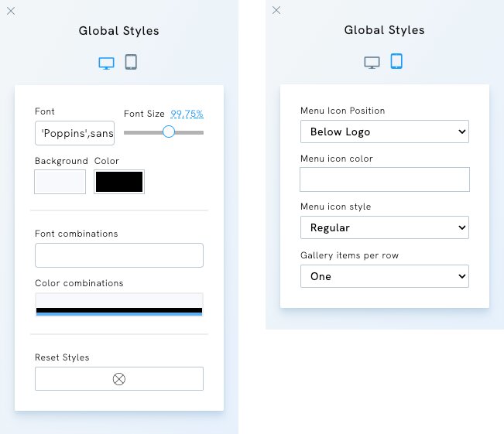Viewport: 504px width, 434px height.
Task: Select desktop view icon in left panel
Action: click(x=106, y=63)
